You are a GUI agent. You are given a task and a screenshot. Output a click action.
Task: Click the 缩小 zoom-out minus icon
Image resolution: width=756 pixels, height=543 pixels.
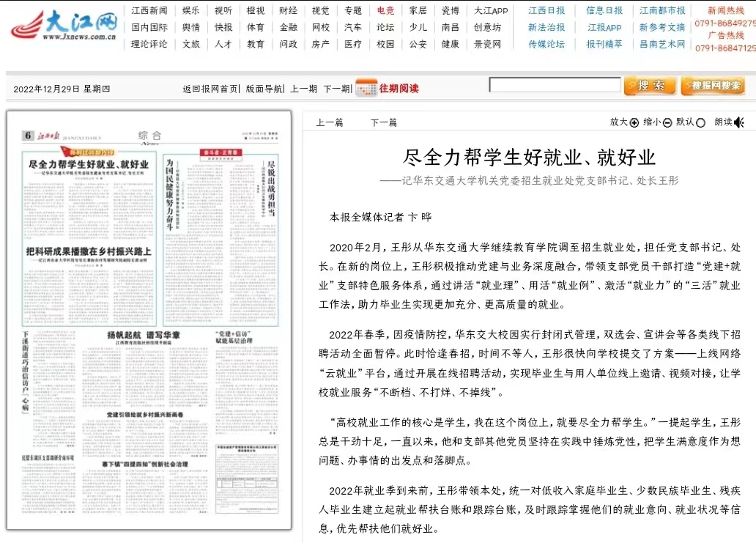pos(667,122)
